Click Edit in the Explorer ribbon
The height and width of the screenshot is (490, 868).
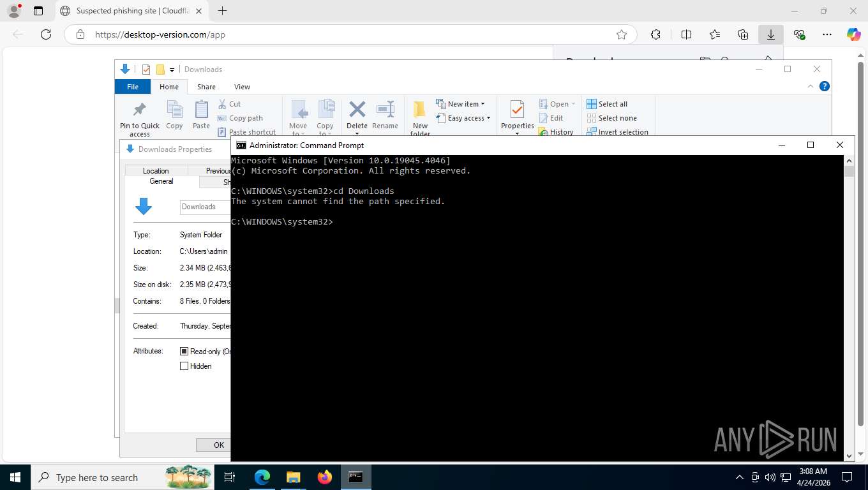pos(551,118)
